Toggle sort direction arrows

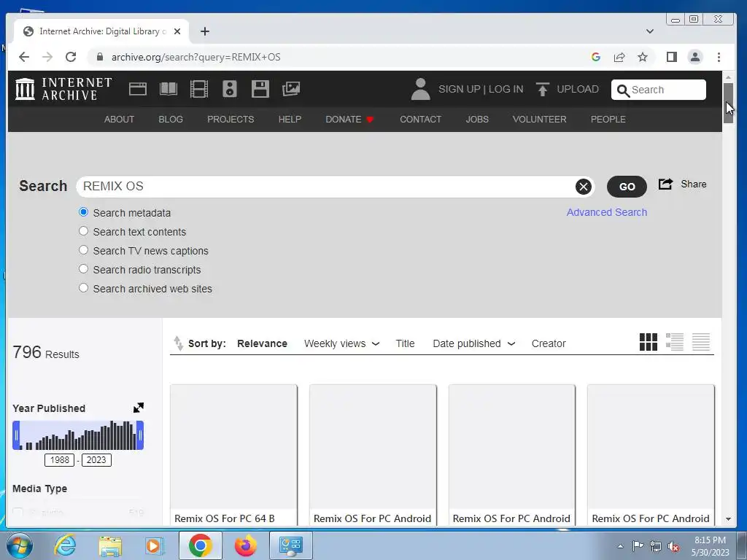(178, 343)
